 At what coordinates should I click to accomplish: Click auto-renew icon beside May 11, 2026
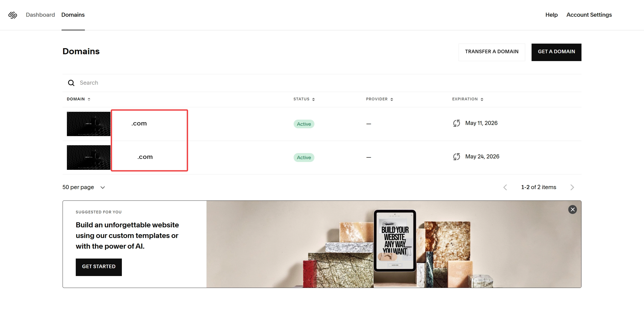click(x=457, y=123)
